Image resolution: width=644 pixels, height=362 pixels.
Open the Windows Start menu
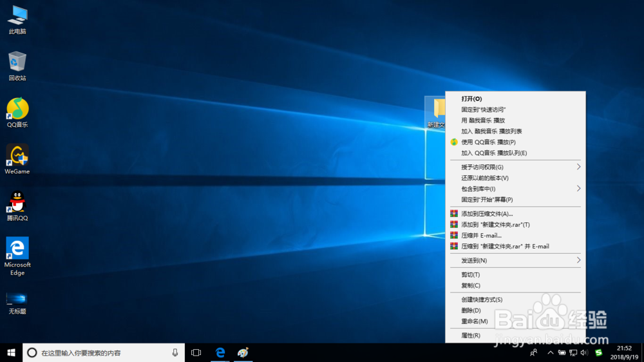pos(11,352)
